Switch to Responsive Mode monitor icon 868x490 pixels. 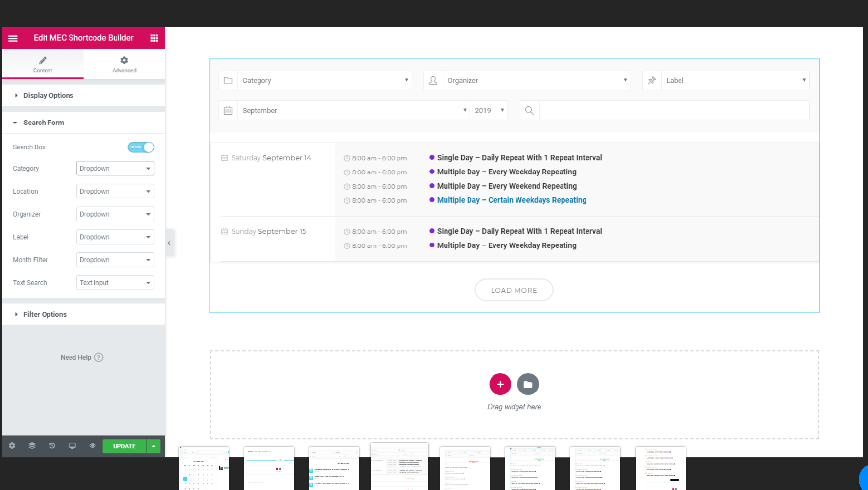point(72,446)
